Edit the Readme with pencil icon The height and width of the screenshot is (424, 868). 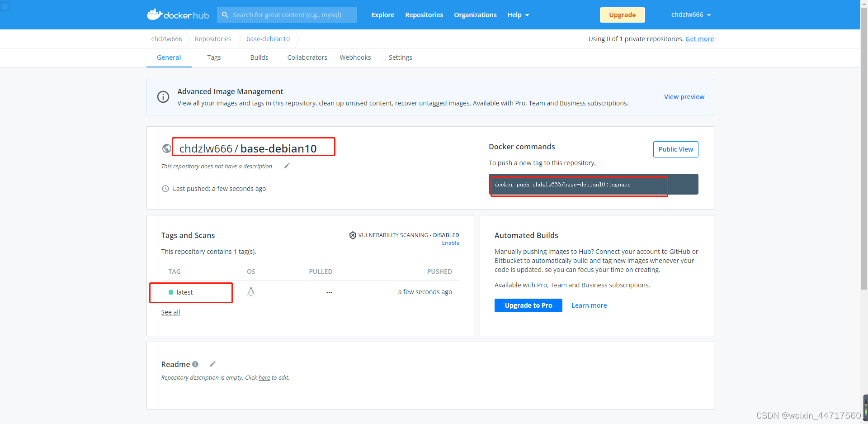tap(213, 364)
